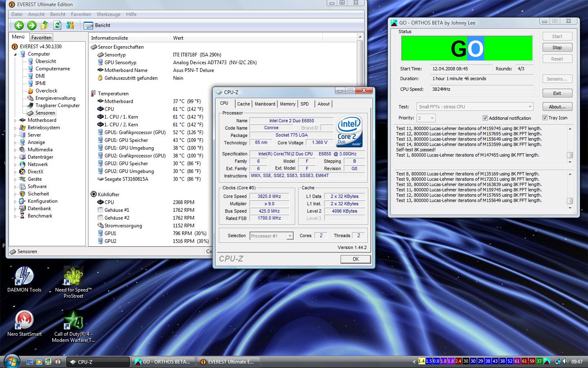
Task: Switch to the SPD tab in CPU-Z
Action: click(305, 104)
